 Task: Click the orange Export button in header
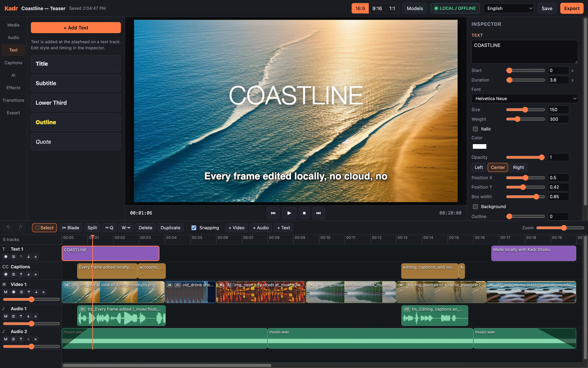[x=571, y=8]
